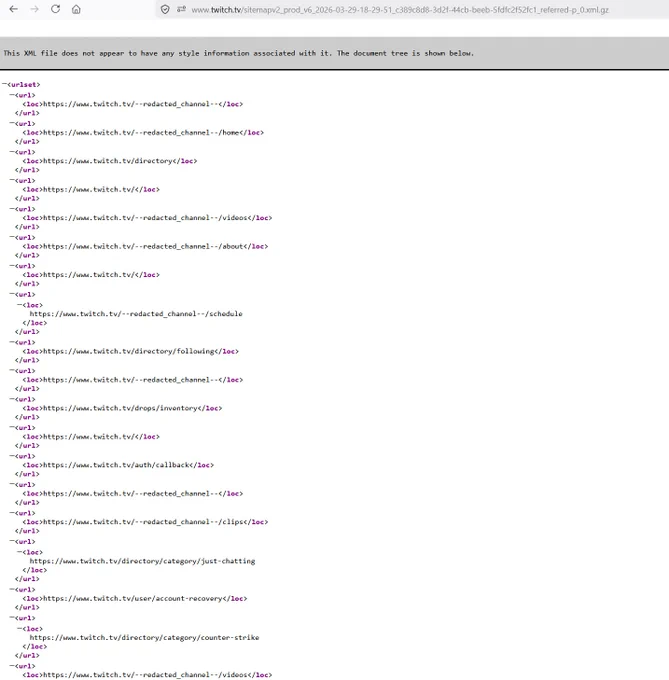Viewport: 669px width, 680px height.
Task: Collapse the url node containing directory/following loc
Action: 12,342
